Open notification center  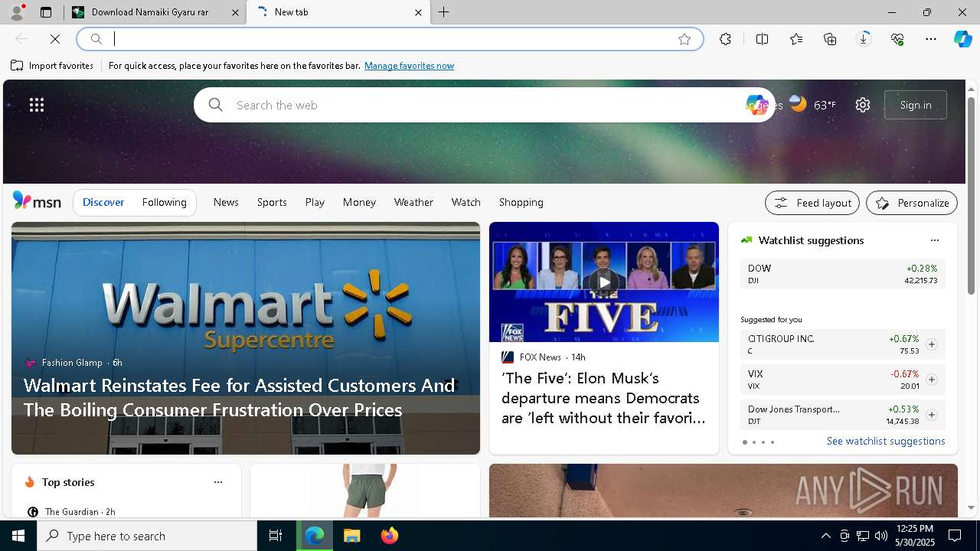point(955,536)
